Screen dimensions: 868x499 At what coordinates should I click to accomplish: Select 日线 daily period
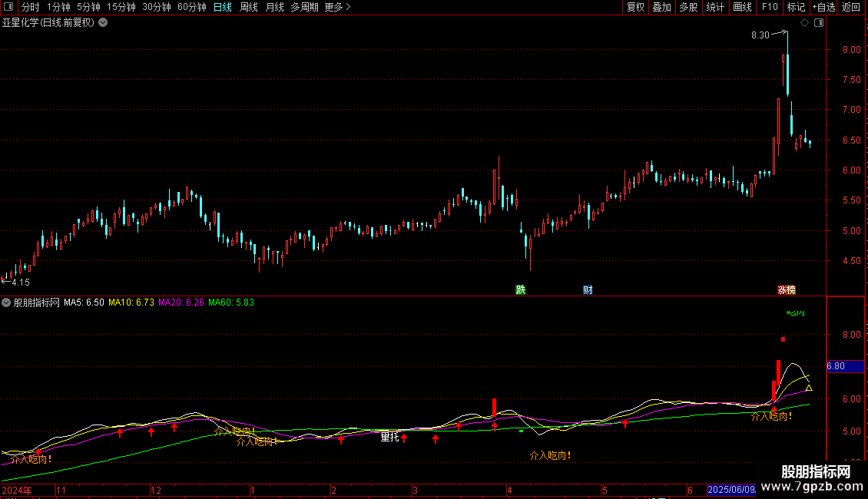(223, 7)
